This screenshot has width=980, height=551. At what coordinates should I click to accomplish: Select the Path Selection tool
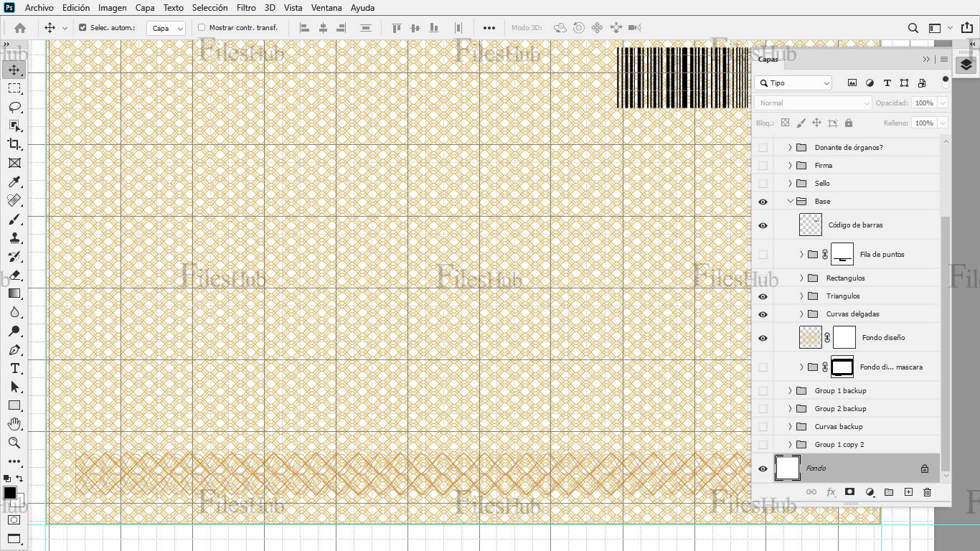(x=14, y=387)
